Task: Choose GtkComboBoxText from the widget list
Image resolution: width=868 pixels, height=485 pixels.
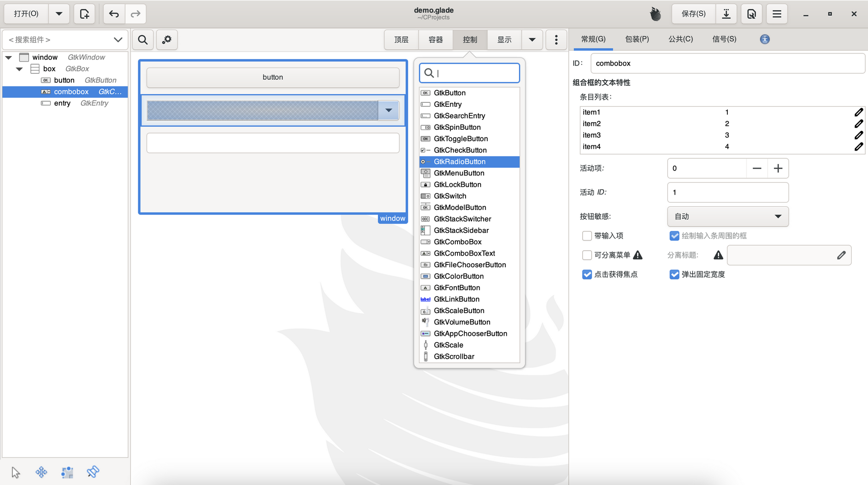Action: click(x=469, y=253)
